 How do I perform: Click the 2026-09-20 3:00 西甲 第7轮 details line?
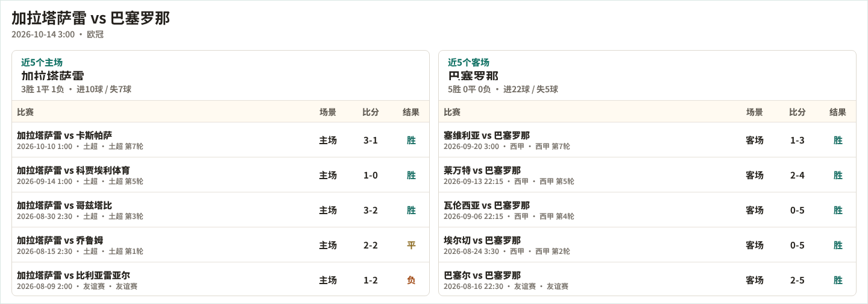coord(507,146)
